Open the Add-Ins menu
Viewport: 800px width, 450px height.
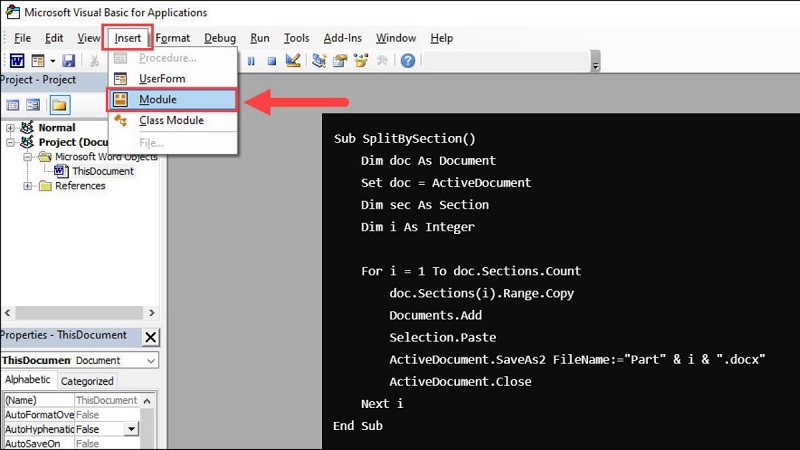[x=342, y=38]
